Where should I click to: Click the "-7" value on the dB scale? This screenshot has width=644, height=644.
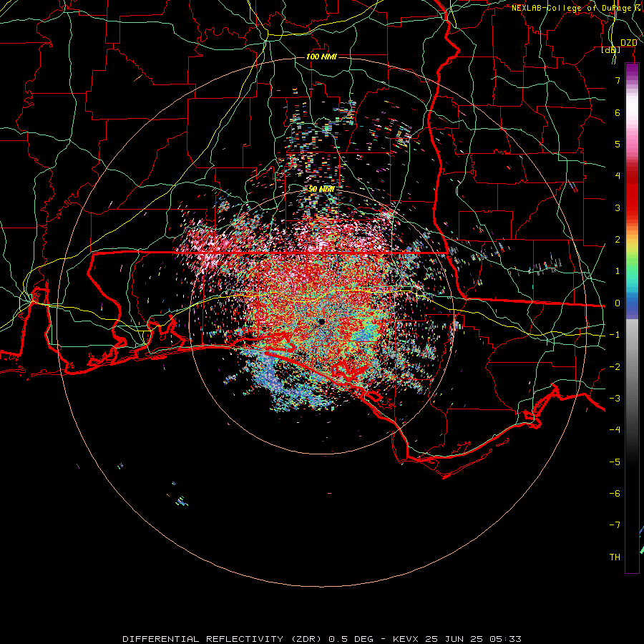pos(615,525)
